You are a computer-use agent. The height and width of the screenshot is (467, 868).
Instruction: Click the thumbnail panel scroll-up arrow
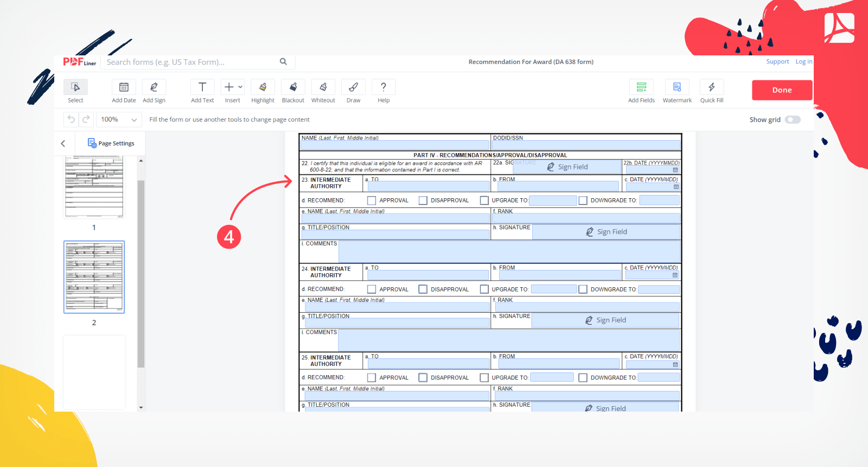tap(141, 161)
